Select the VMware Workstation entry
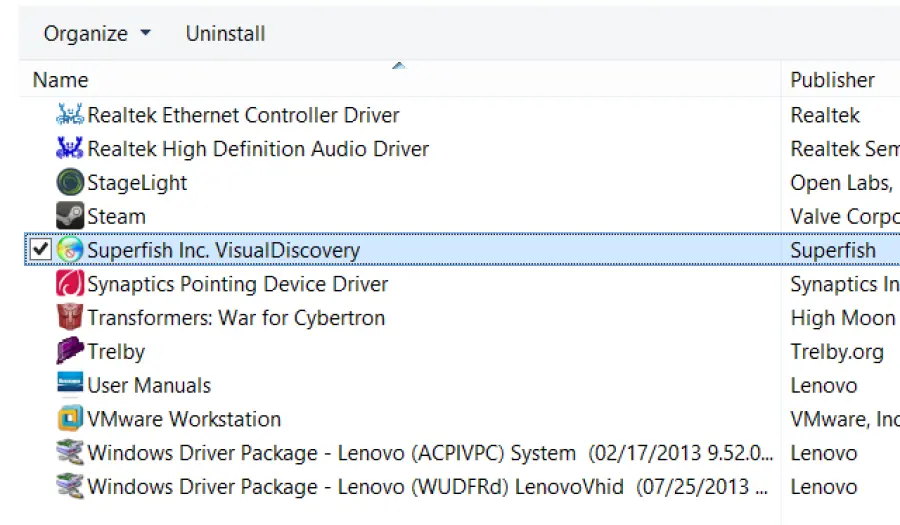 pos(184,419)
